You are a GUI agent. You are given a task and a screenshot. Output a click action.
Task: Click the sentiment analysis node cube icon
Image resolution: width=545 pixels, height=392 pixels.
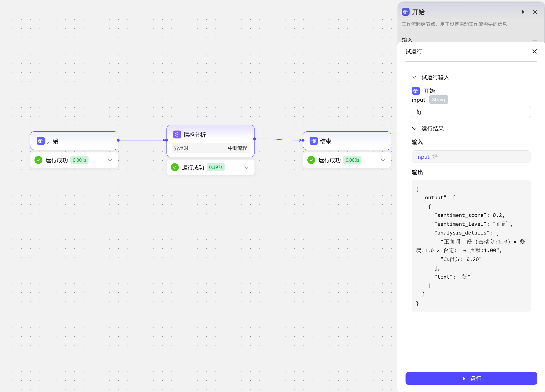coord(177,135)
